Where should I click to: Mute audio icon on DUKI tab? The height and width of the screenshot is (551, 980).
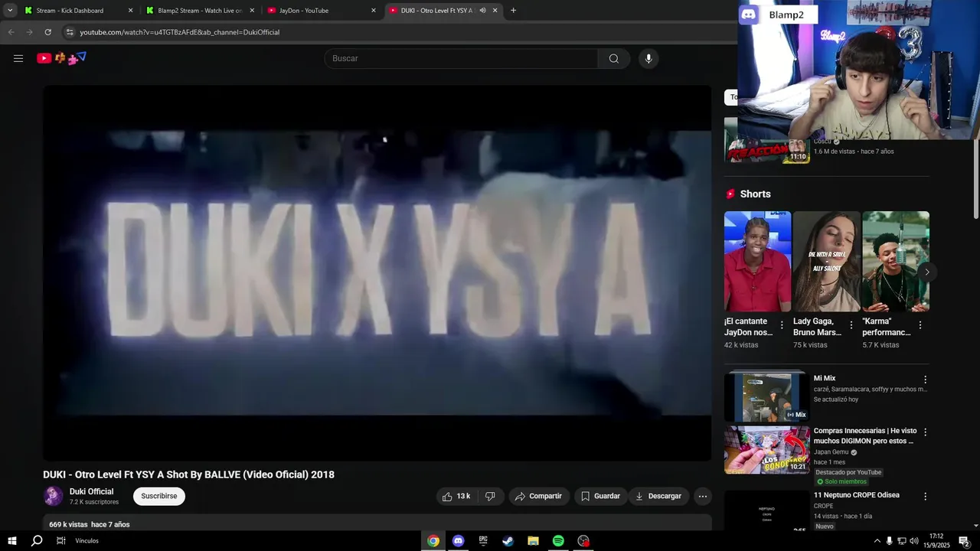click(482, 11)
